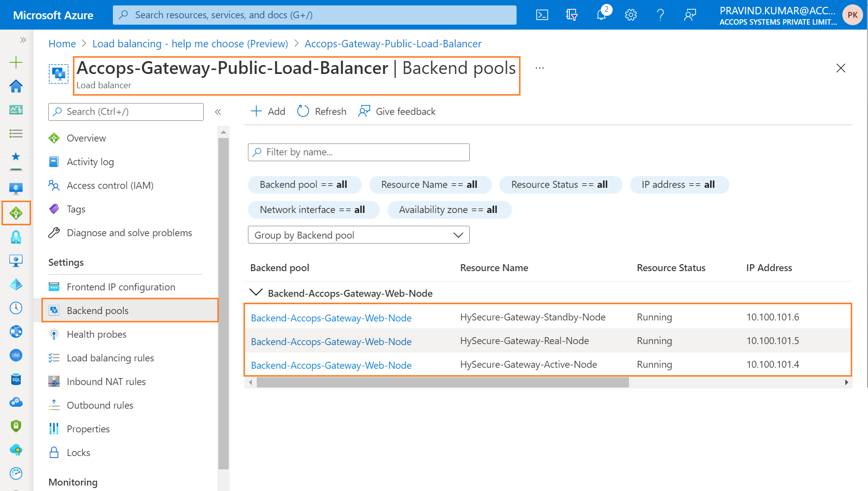Viewport: 868px width, 491px height.
Task: Click the Favorites star icon
Action: [x=16, y=157]
